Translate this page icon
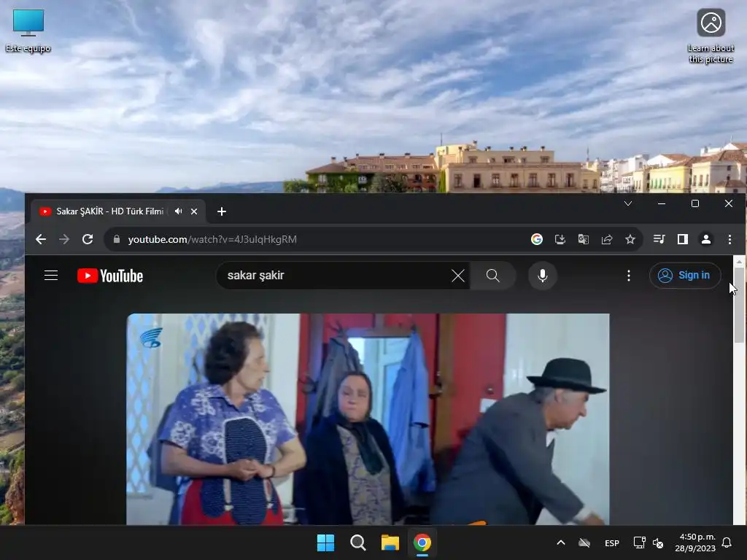 [x=583, y=239]
